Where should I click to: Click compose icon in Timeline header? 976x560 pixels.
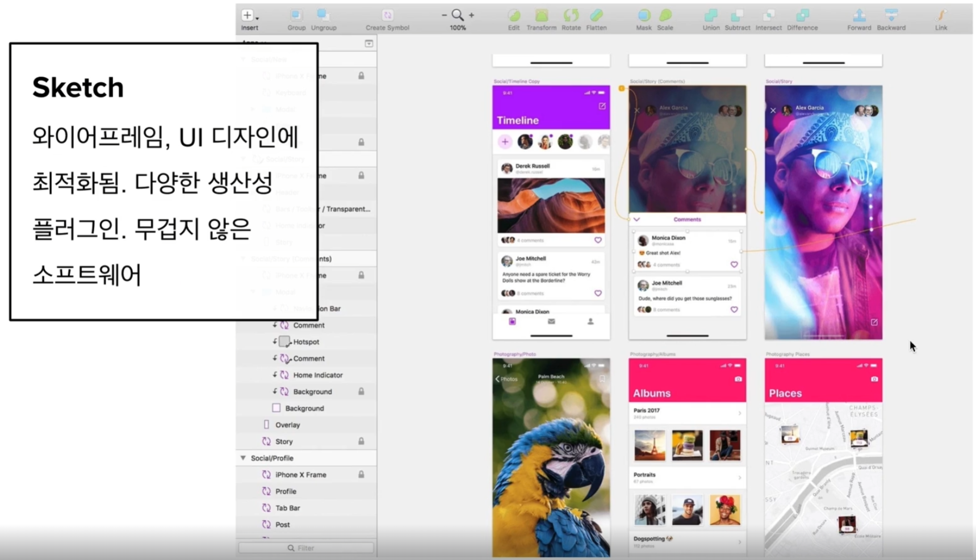(602, 106)
